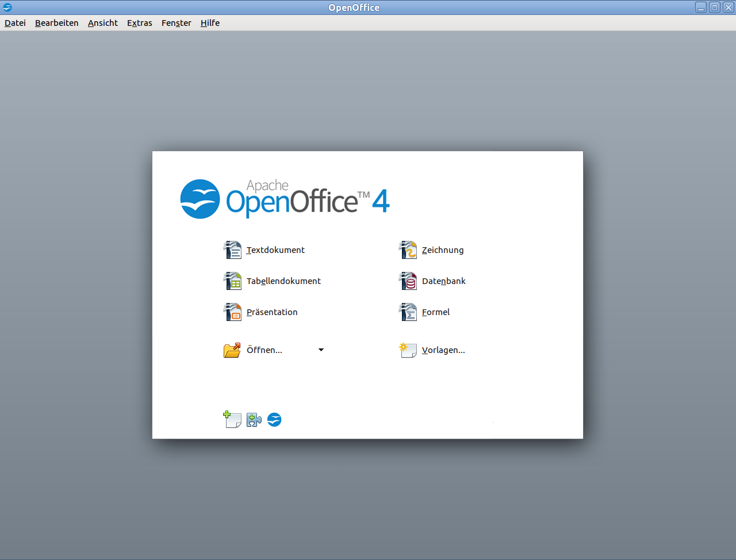
Task: Create a new Formel
Action: pos(436,312)
